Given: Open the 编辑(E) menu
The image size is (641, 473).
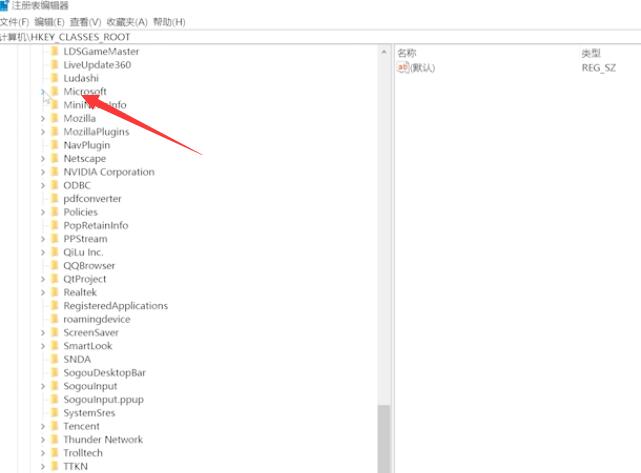Looking at the screenshot, I should tap(49, 22).
